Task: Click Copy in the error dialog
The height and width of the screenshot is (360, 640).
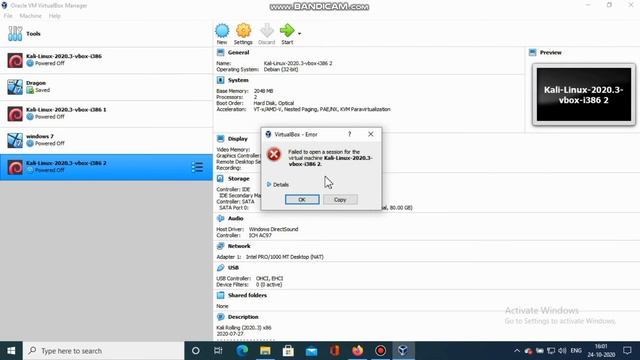Action: (x=340, y=200)
